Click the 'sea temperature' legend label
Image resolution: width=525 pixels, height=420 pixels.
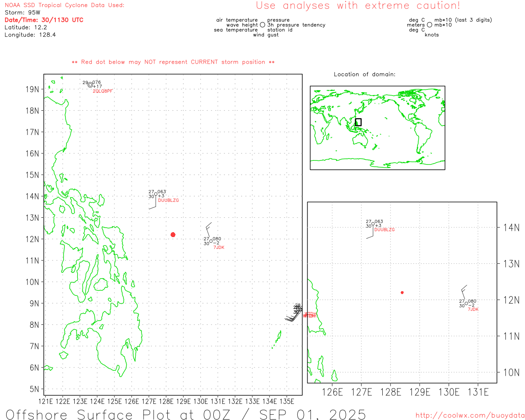[236, 30]
